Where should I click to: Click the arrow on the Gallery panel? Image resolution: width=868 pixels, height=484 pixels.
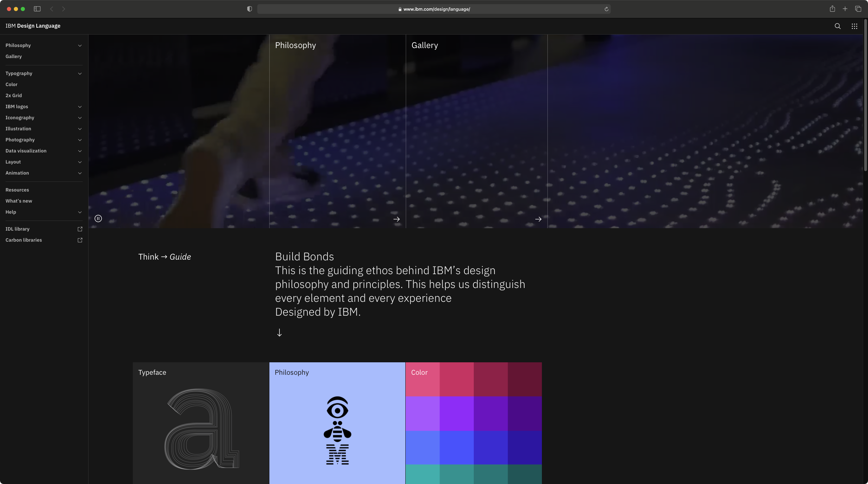point(538,219)
